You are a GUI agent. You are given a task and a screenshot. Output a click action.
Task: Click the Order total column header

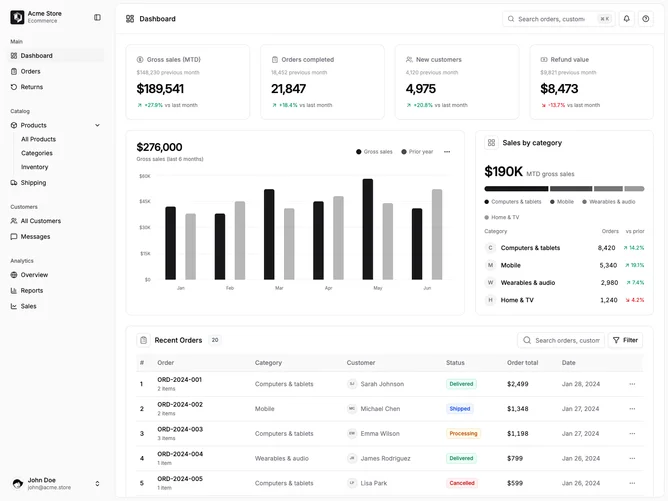point(522,363)
